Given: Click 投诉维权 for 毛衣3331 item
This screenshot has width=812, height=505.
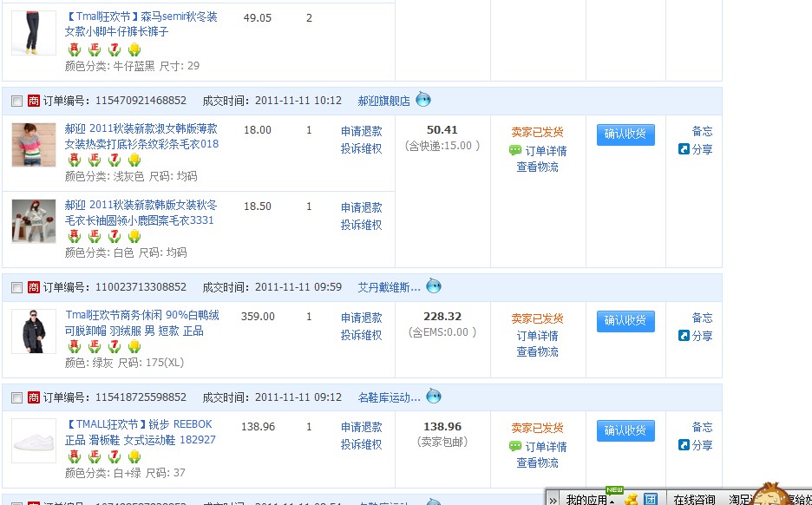Looking at the screenshot, I should 361,225.
